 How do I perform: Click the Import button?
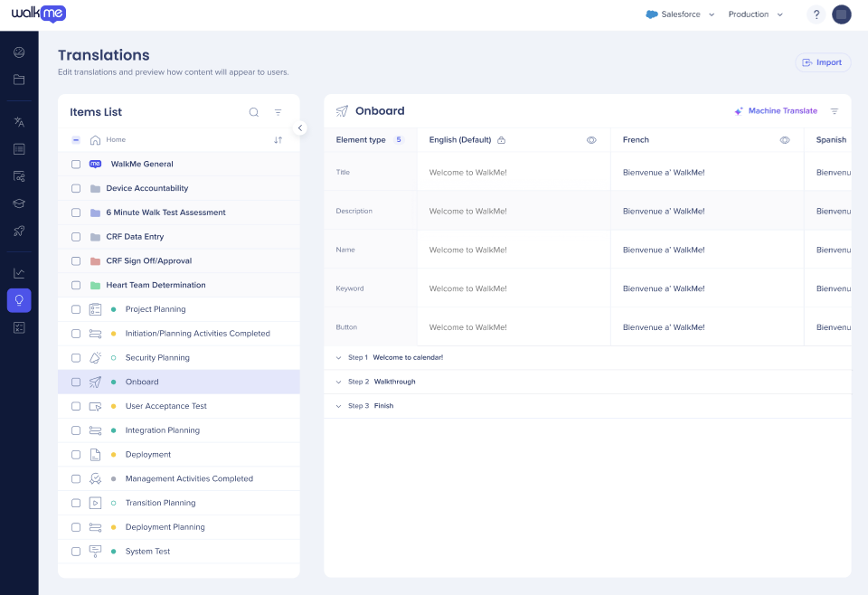click(x=822, y=62)
